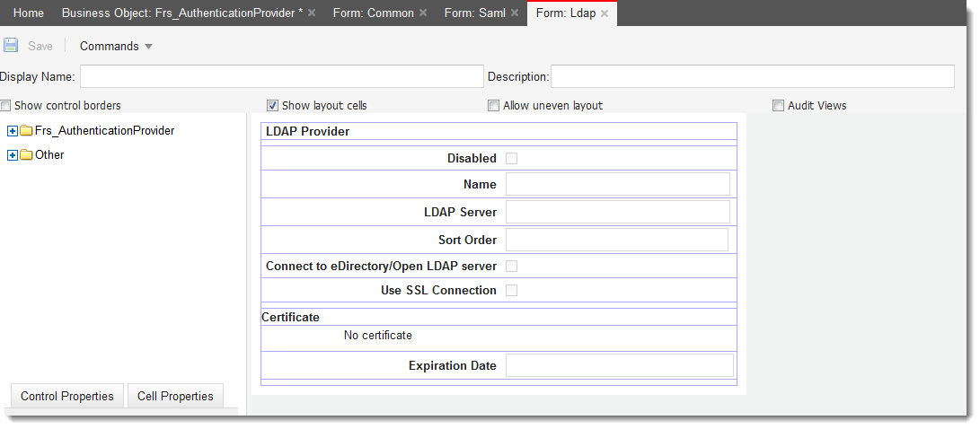Image resolution: width=980 pixels, height=429 pixels.
Task: Open the Commands dropdown menu
Action: point(116,46)
